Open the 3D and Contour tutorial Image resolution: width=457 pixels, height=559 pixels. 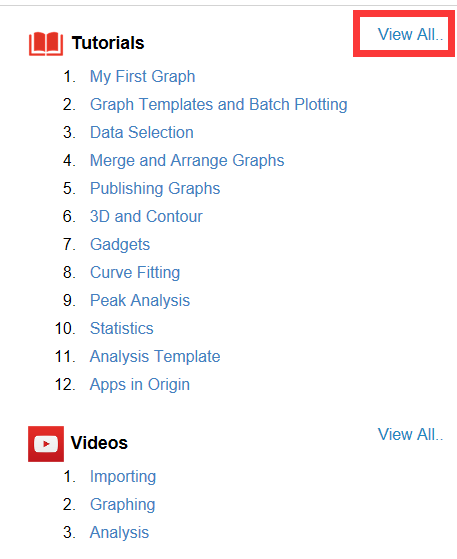pyautogui.click(x=146, y=216)
